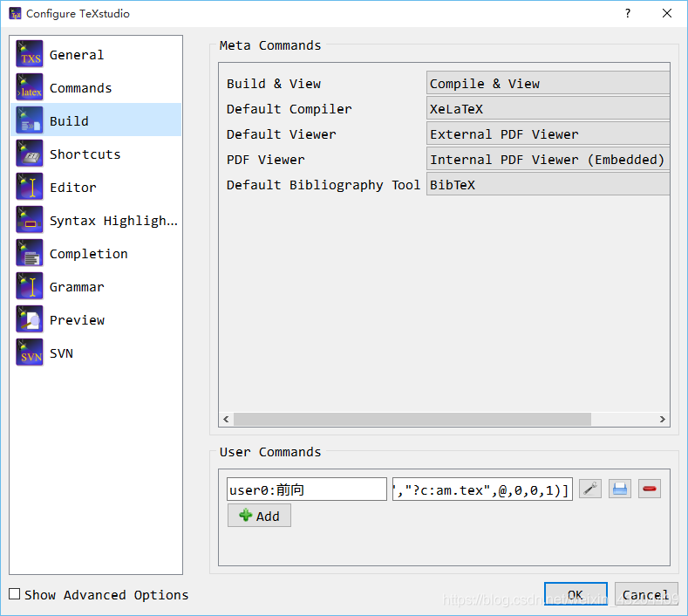Screen dimensions: 688x616
Task: Enable Show Advanced Options checkbox
Action: [15, 594]
